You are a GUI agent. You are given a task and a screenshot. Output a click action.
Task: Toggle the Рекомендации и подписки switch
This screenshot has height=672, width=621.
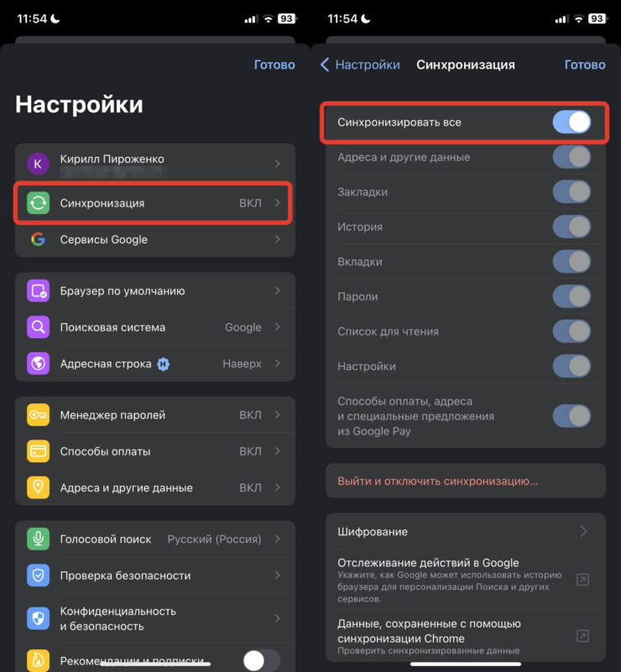click(260, 659)
